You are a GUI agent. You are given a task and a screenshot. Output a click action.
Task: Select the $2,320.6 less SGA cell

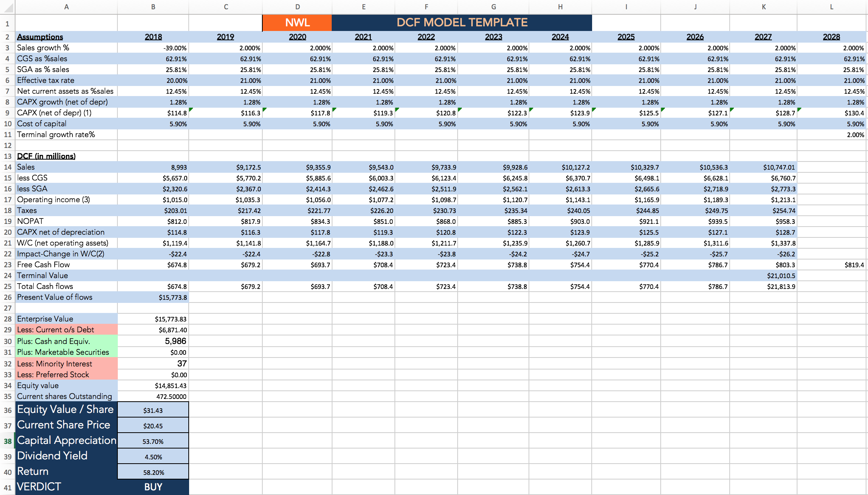[x=153, y=189]
